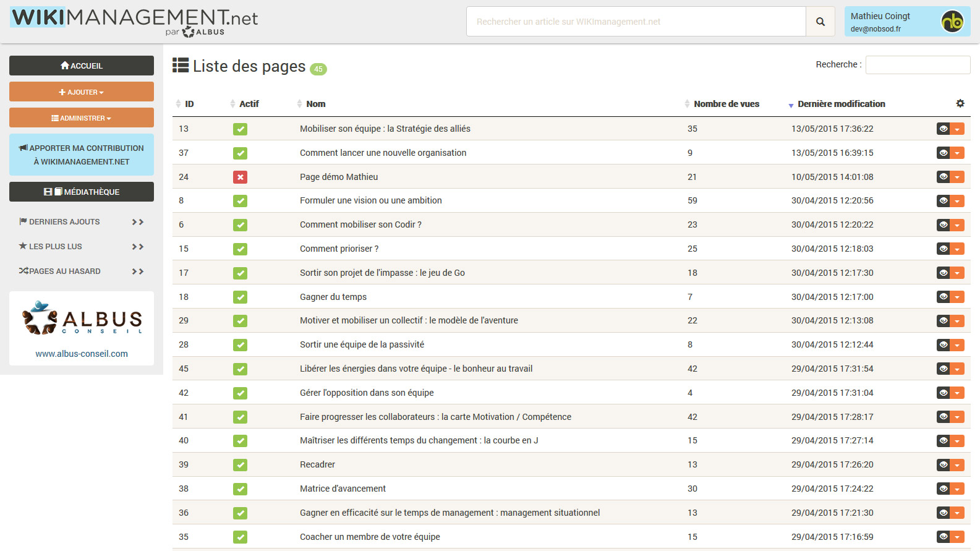980x551 pixels.
Task: View 'Gérer l'opposition dans son équipe' eye icon
Action: pyautogui.click(x=943, y=393)
